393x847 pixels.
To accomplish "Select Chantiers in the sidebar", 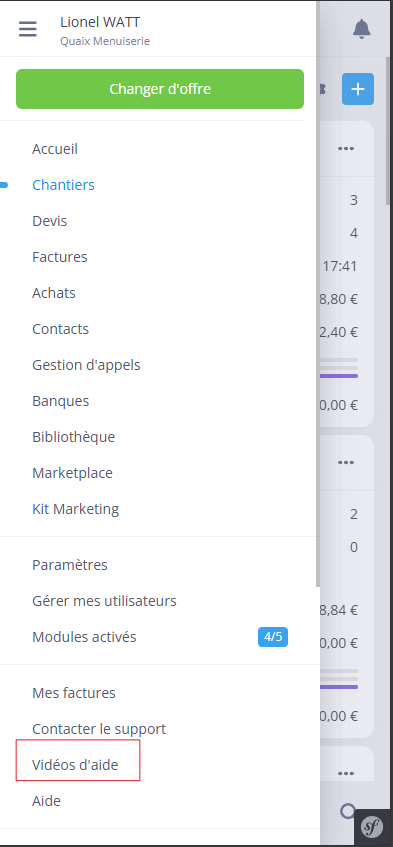I will tap(64, 185).
